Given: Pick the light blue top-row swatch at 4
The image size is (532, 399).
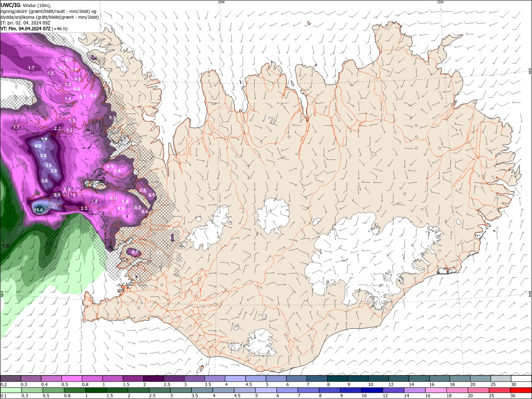Looking at the screenshot, I should point(235,379).
